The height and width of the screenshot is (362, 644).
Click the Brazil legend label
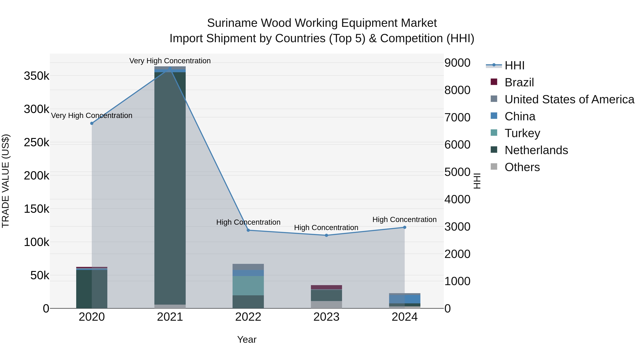click(519, 82)
